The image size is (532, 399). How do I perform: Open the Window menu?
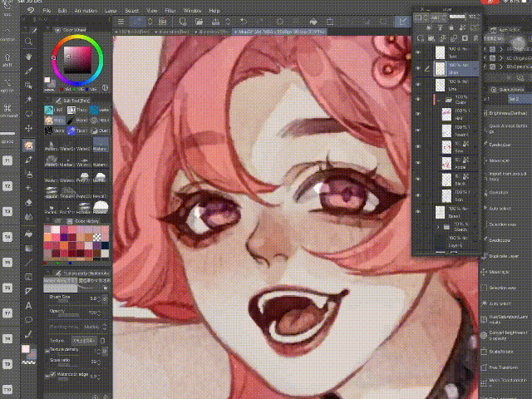click(x=192, y=11)
